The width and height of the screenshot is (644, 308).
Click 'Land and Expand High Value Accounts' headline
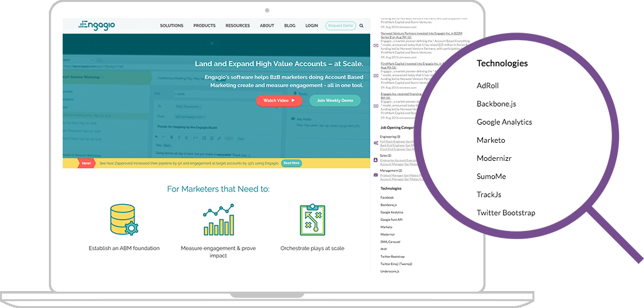279,64
